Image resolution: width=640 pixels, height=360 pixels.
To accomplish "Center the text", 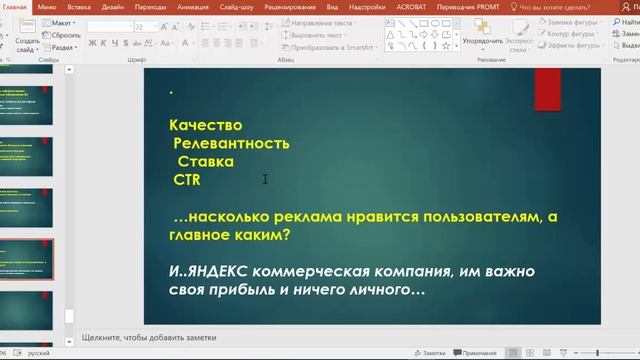I will pyautogui.click(x=217, y=43).
